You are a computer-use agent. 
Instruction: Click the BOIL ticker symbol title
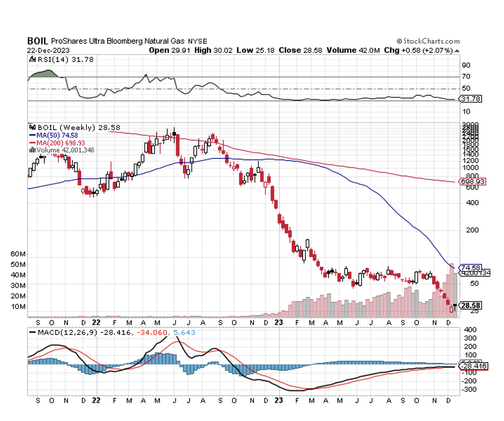pos(36,41)
